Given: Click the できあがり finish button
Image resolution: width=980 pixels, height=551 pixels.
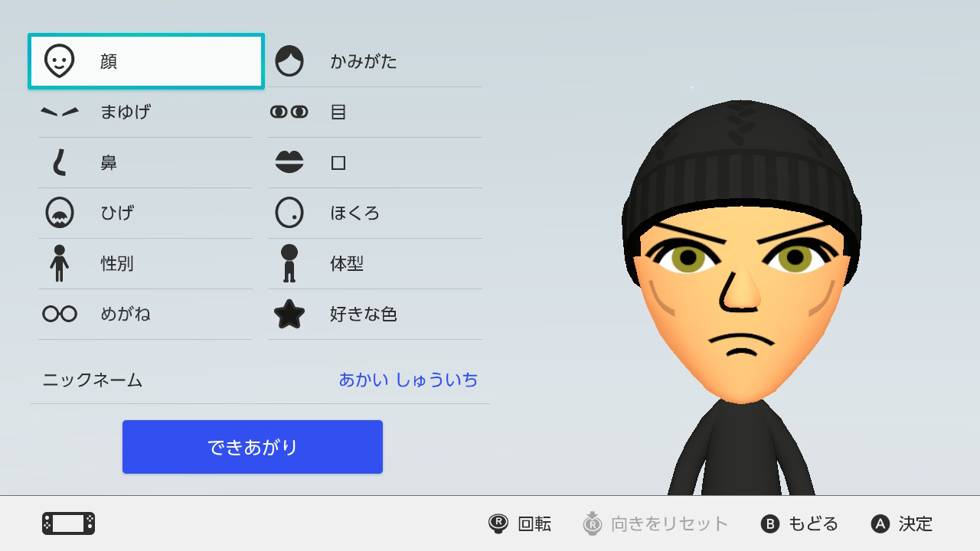Looking at the screenshot, I should pos(253,447).
